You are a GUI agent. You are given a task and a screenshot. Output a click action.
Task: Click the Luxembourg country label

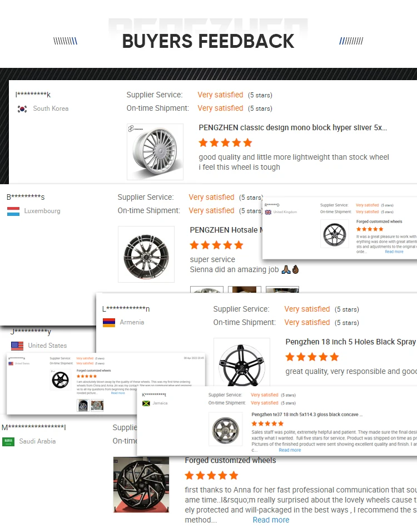(x=42, y=211)
